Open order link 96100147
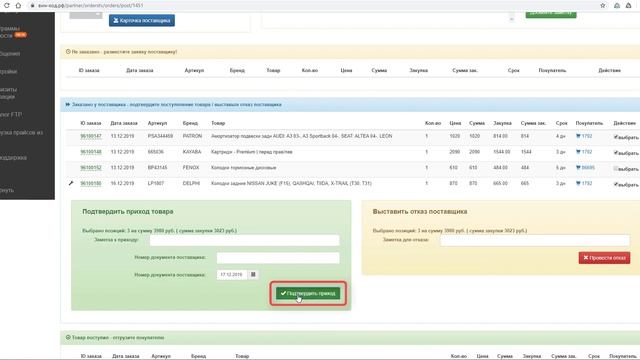 91,136
